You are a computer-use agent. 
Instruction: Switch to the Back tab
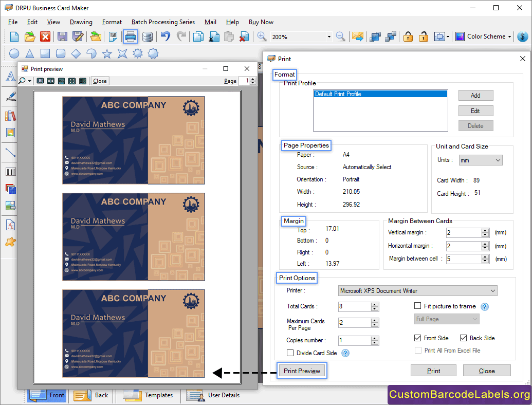(91, 395)
